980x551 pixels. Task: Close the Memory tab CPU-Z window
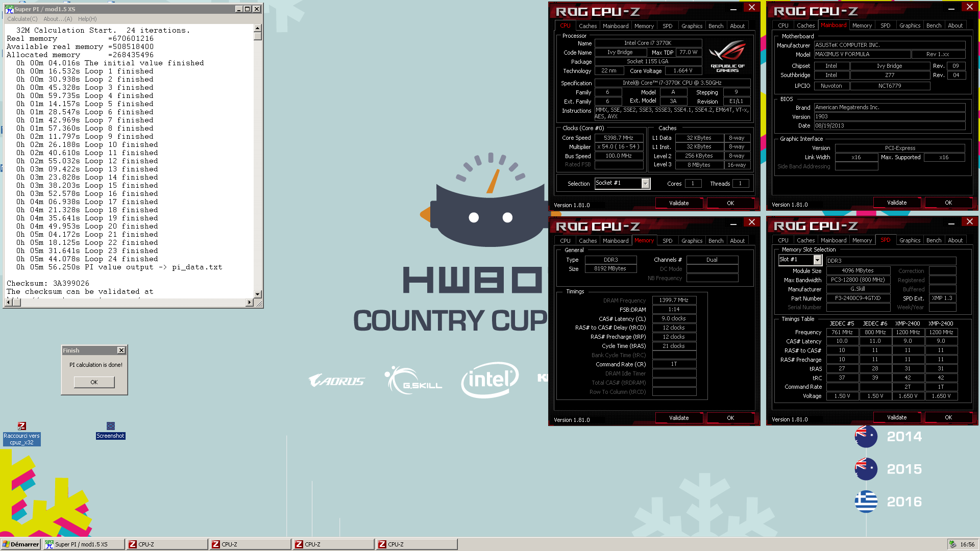[x=751, y=222]
